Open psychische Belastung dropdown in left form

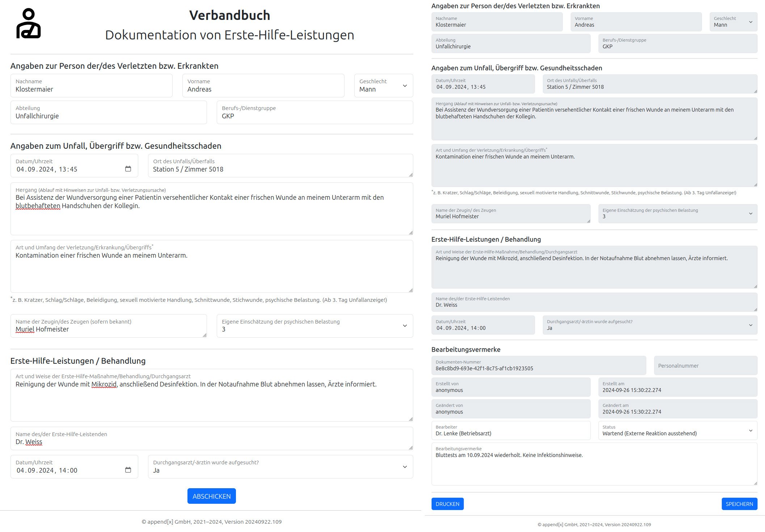tap(315, 326)
